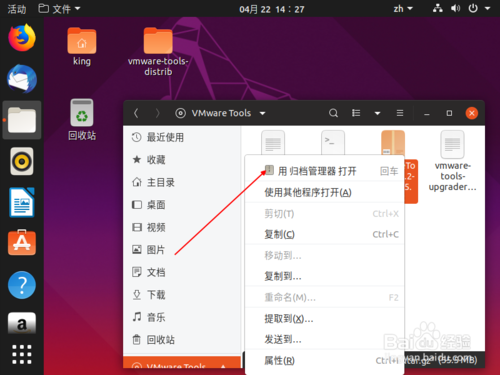This screenshot has height=375, width=500.
Task: Choose 发送到… in context menu
Action: tap(325, 339)
